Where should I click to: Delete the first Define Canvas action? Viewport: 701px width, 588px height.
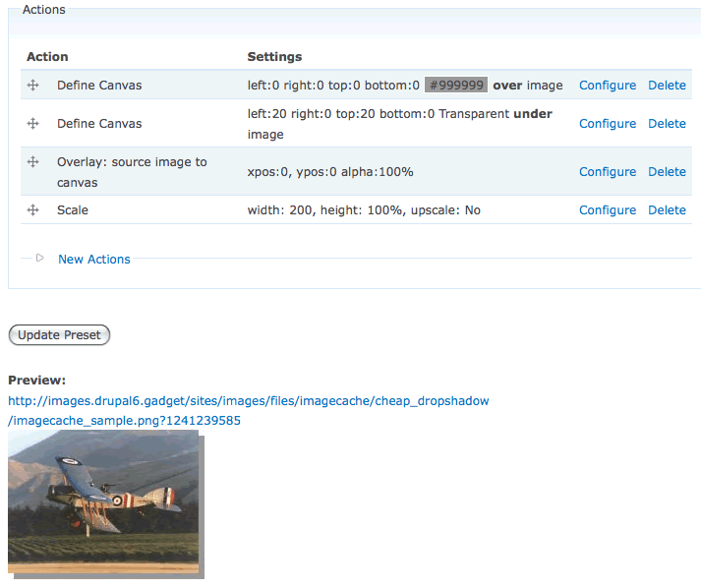pos(667,86)
